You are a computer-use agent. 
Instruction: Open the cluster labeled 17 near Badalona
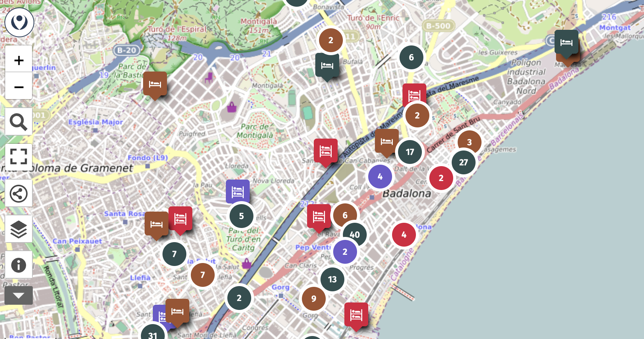(x=410, y=152)
